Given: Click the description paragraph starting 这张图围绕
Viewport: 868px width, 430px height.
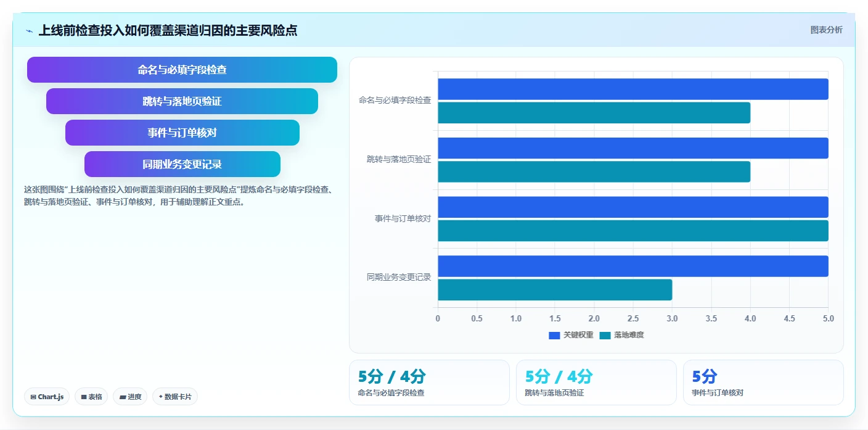Looking at the screenshot, I should point(179,196).
